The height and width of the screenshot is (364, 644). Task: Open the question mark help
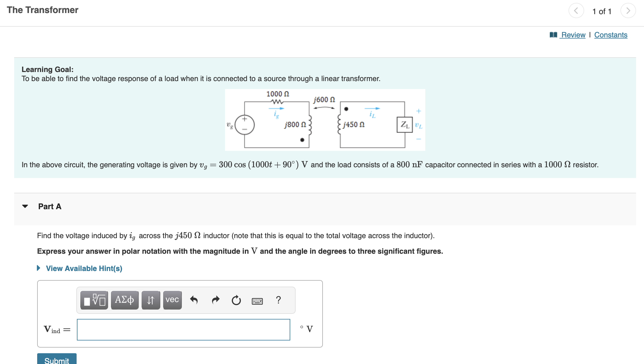pyautogui.click(x=278, y=300)
